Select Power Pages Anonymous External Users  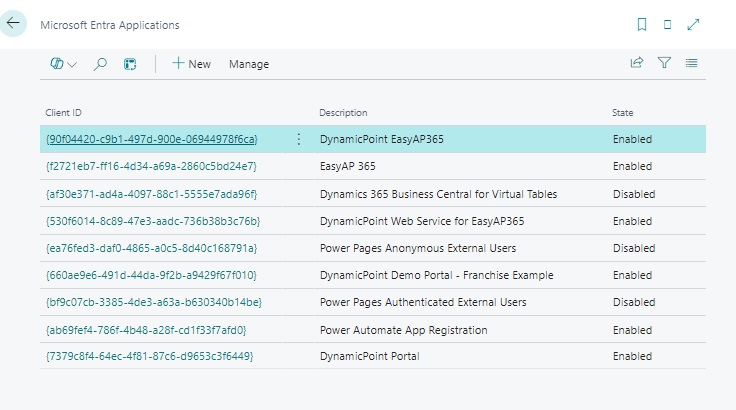click(x=418, y=248)
